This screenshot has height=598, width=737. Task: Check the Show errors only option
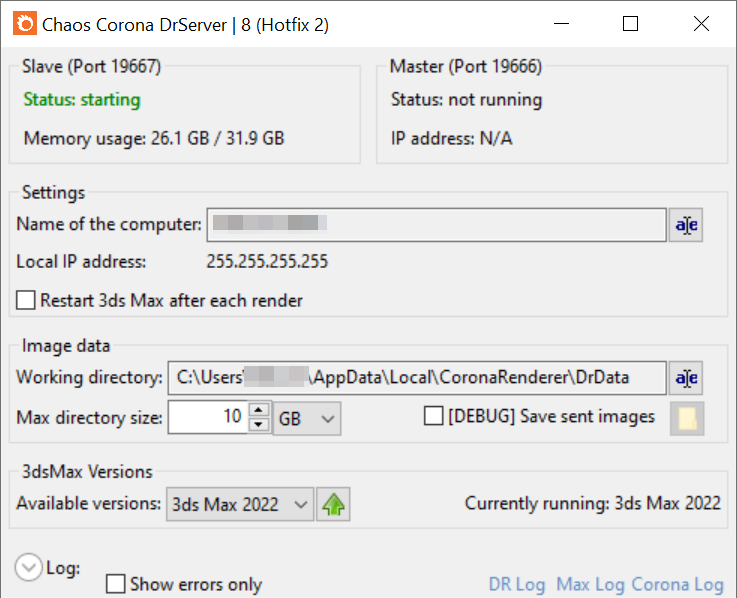(115, 584)
